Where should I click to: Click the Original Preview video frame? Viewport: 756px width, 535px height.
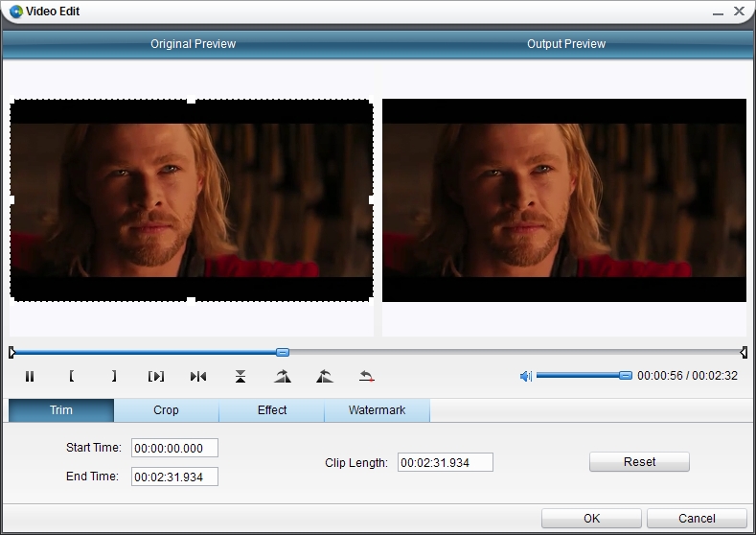(192, 200)
